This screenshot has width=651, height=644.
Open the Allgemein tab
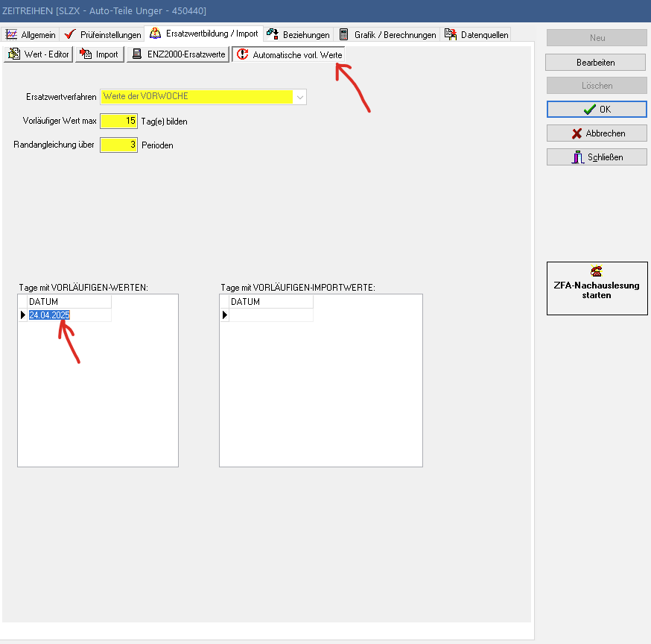[x=31, y=35]
